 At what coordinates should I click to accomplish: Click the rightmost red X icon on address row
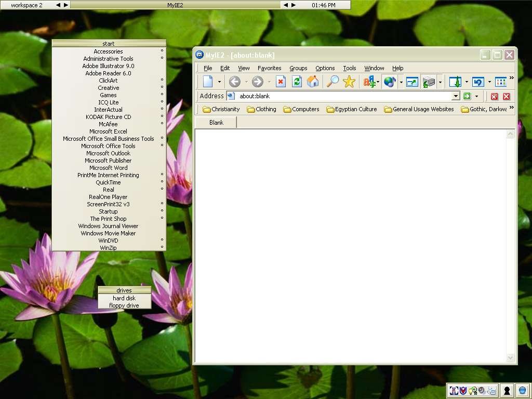click(x=507, y=97)
